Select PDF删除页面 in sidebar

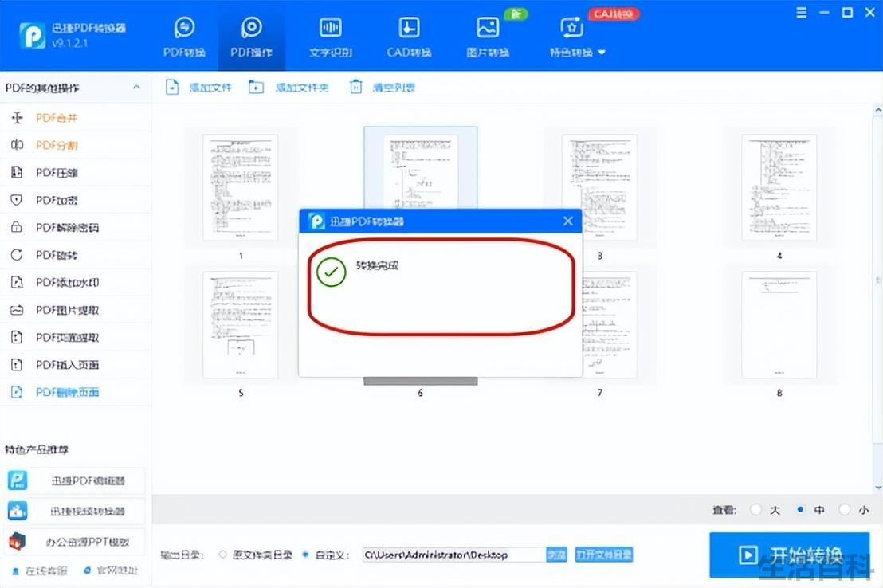click(x=76, y=392)
